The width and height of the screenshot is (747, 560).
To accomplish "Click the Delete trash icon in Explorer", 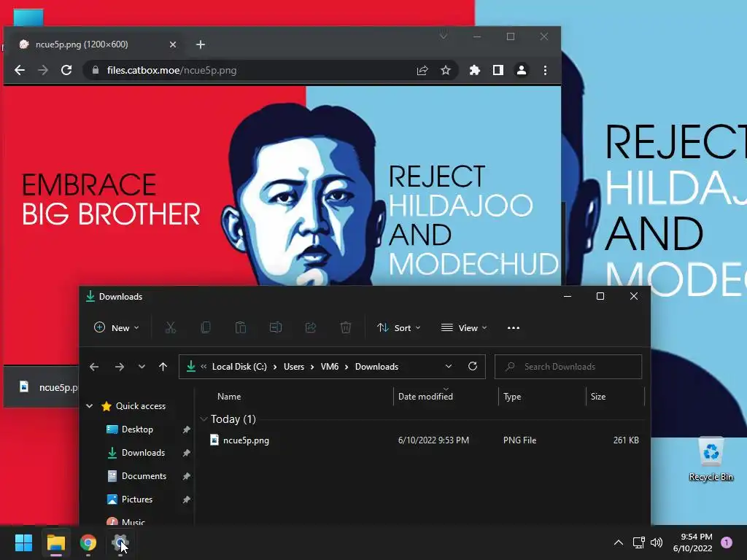I will 345,327.
